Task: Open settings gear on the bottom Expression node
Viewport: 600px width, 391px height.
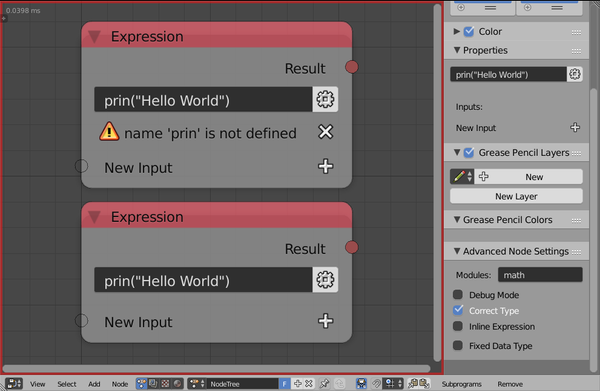Action: (325, 280)
